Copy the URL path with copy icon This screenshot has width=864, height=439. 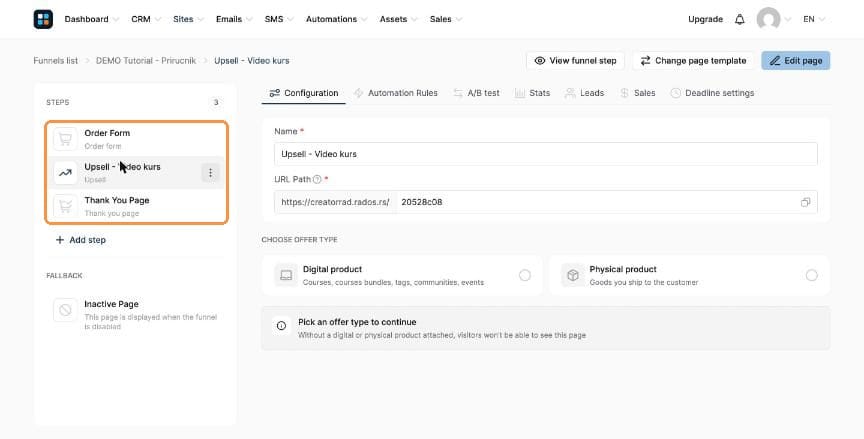coord(805,202)
